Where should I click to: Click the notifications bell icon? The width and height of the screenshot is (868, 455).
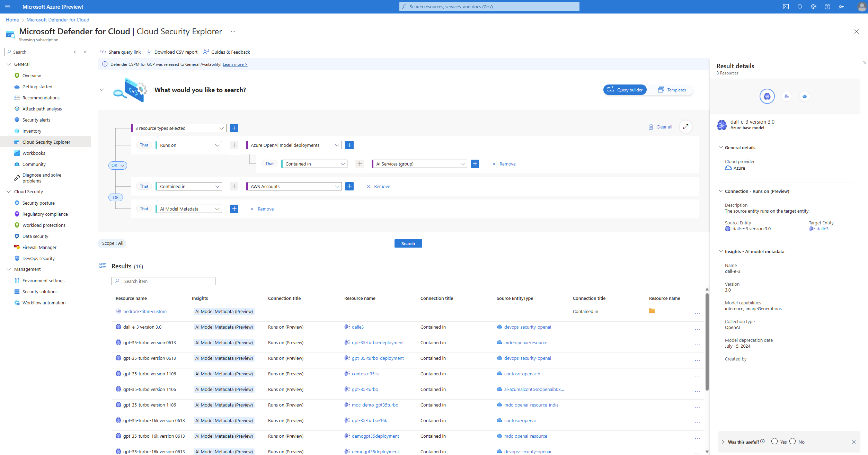coord(799,7)
